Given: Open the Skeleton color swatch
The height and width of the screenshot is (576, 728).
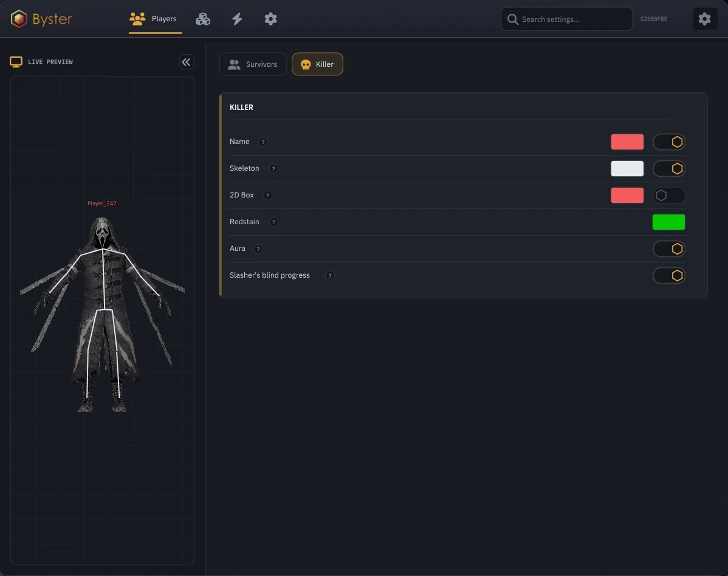Looking at the screenshot, I should [x=627, y=168].
